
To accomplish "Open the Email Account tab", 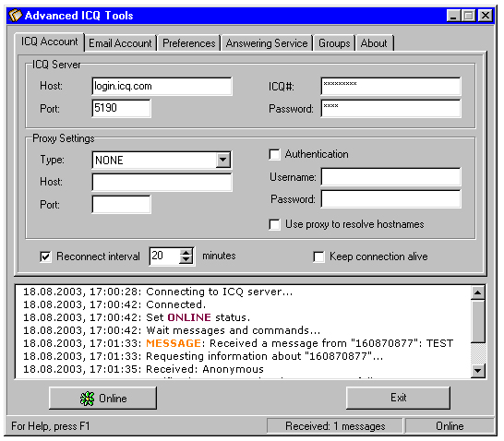I will click(120, 43).
